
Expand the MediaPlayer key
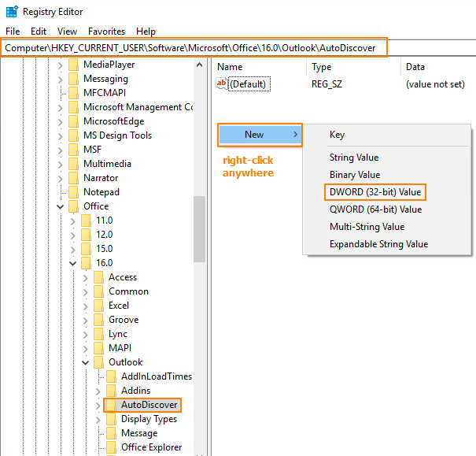[x=60, y=65]
